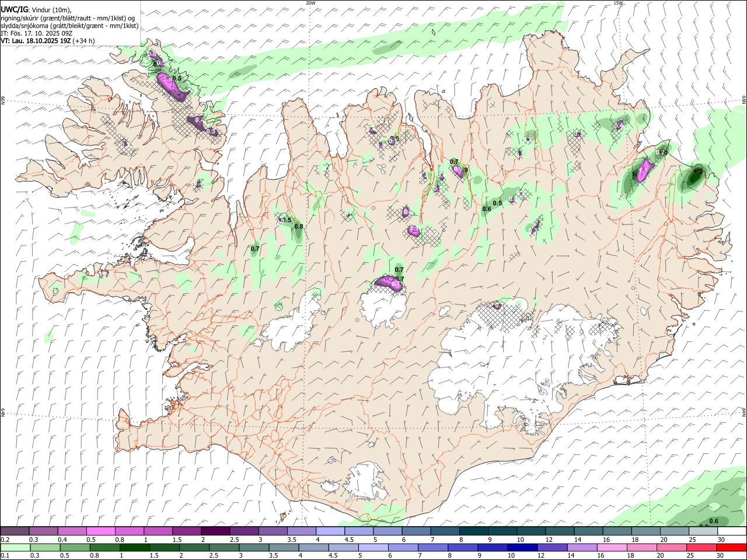Viewport: 747px width, 560px height.
Task: Click the IT: Fös. 17. 10. 2025 09Z line
Action: pos(36,33)
